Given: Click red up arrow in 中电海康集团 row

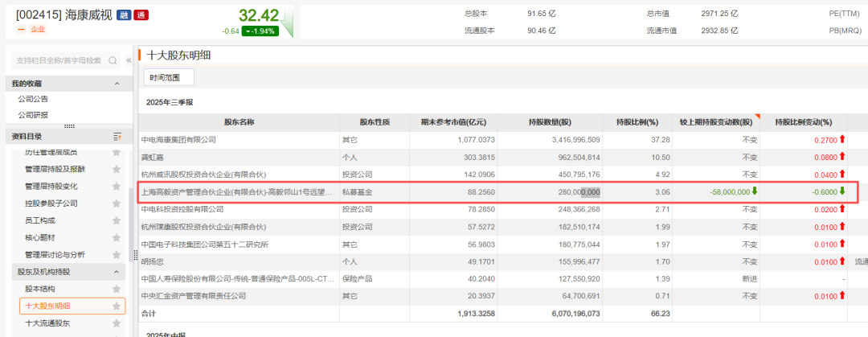Looking at the screenshot, I should 842,139.
